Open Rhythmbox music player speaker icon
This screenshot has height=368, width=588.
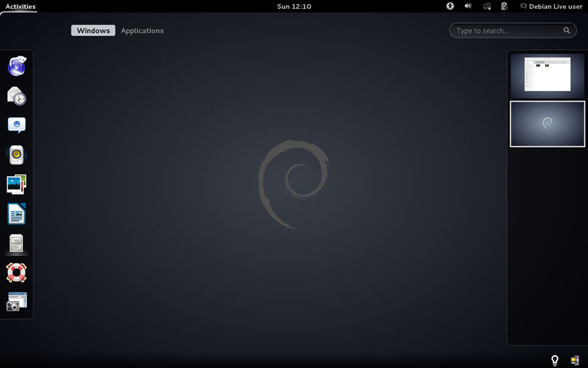[x=17, y=155]
